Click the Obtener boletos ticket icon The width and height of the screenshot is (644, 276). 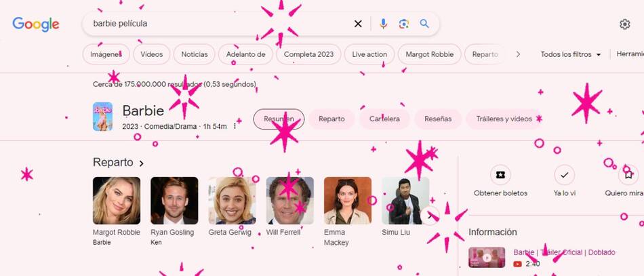coord(500,175)
